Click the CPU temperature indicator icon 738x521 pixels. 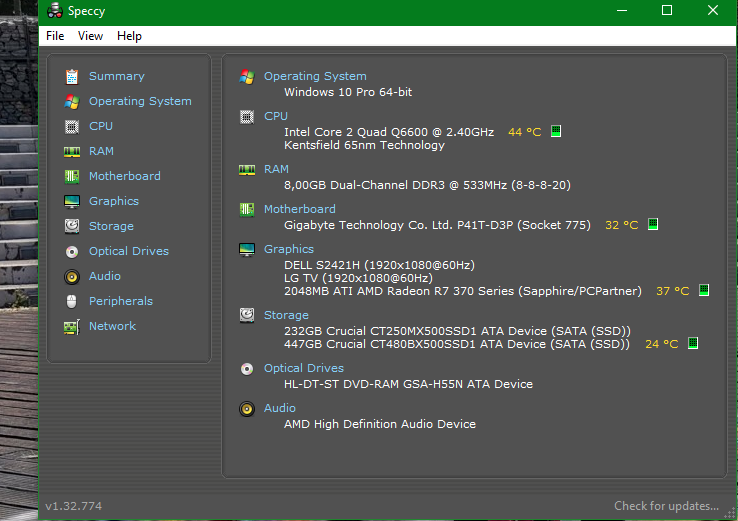tap(556, 131)
